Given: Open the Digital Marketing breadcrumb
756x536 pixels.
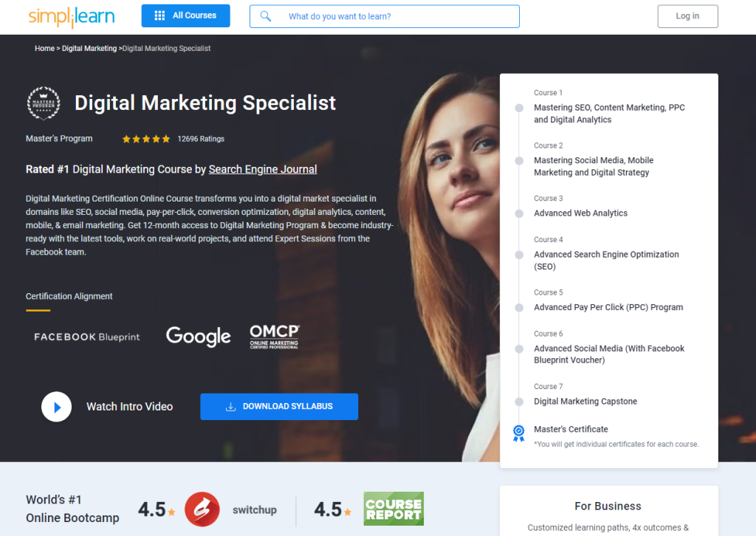Looking at the screenshot, I should (x=89, y=48).
